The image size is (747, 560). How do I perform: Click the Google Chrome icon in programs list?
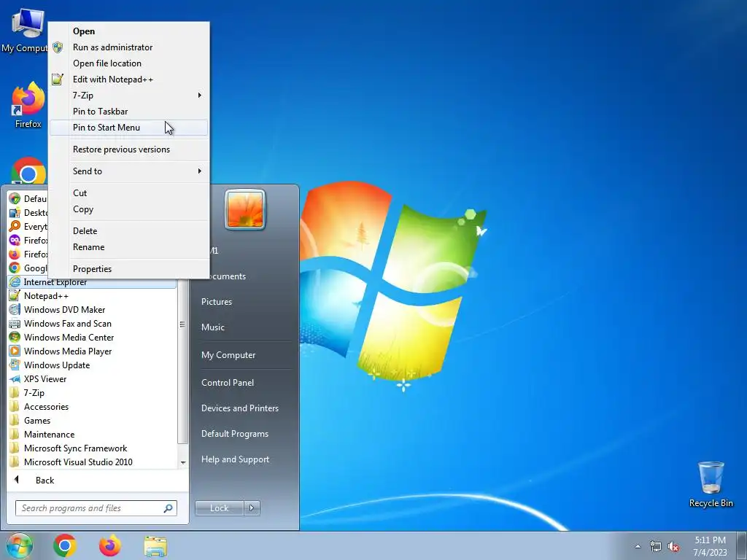tap(15, 268)
